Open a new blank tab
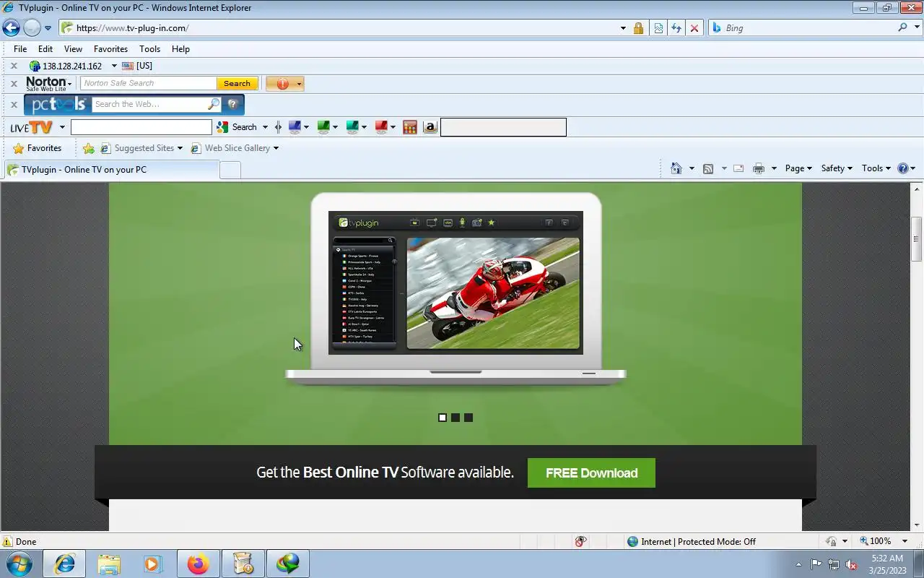The image size is (924, 578). (230, 171)
